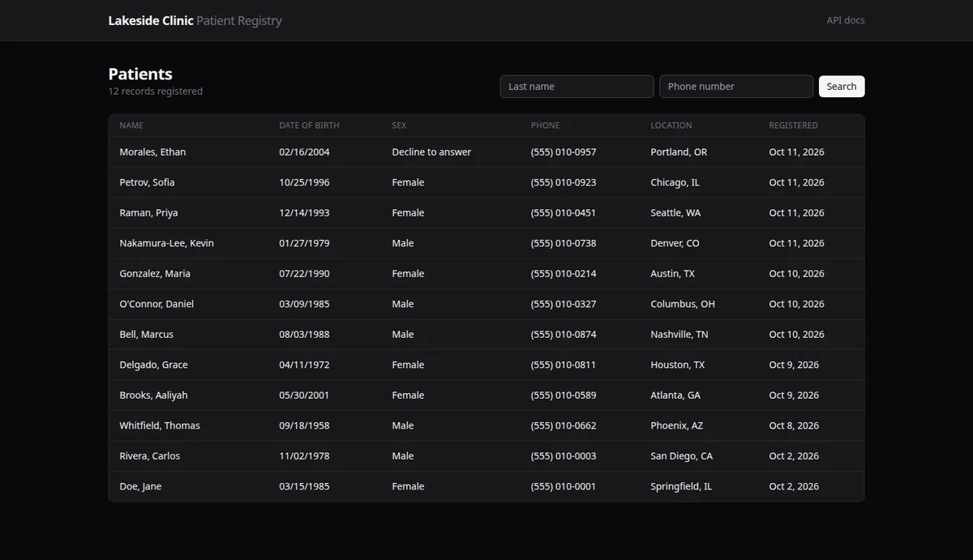
Task: Click location Nashville, TN
Action: pyautogui.click(x=679, y=335)
